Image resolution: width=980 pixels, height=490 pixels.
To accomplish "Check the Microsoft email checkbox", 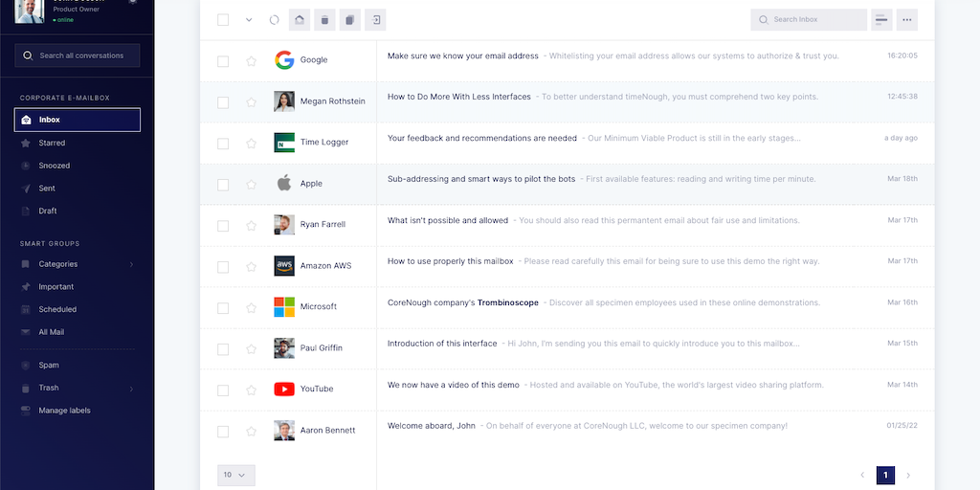I will click(223, 308).
